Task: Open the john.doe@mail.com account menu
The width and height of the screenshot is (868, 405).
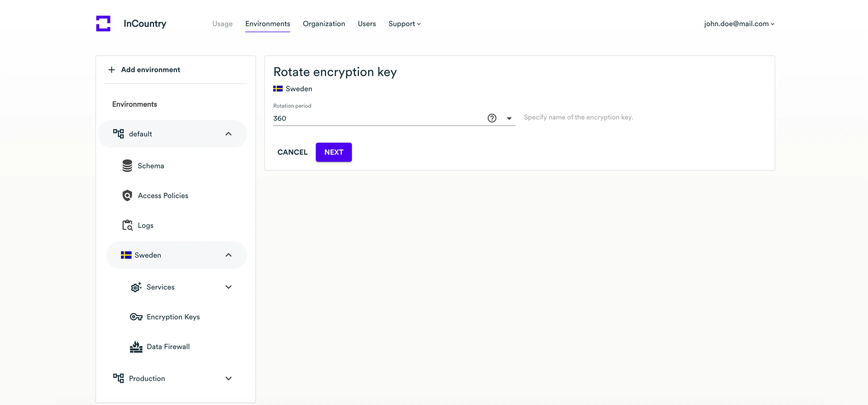Action: pyautogui.click(x=739, y=24)
